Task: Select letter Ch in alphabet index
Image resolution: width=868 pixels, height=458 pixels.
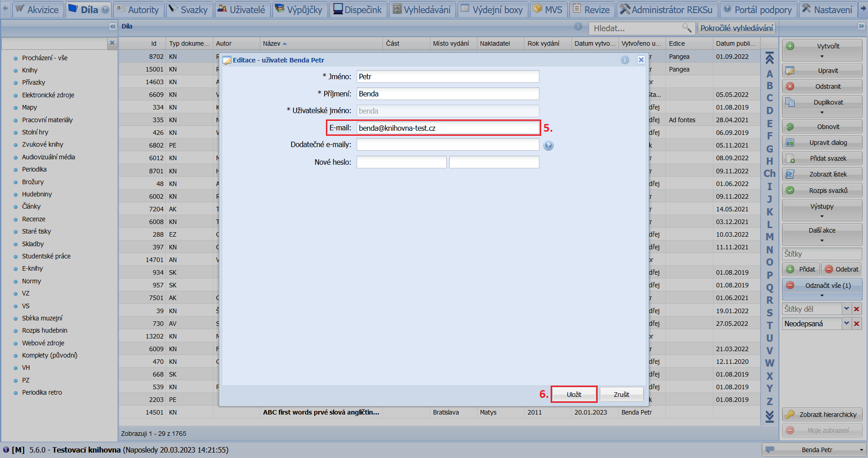Action: click(769, 174)
